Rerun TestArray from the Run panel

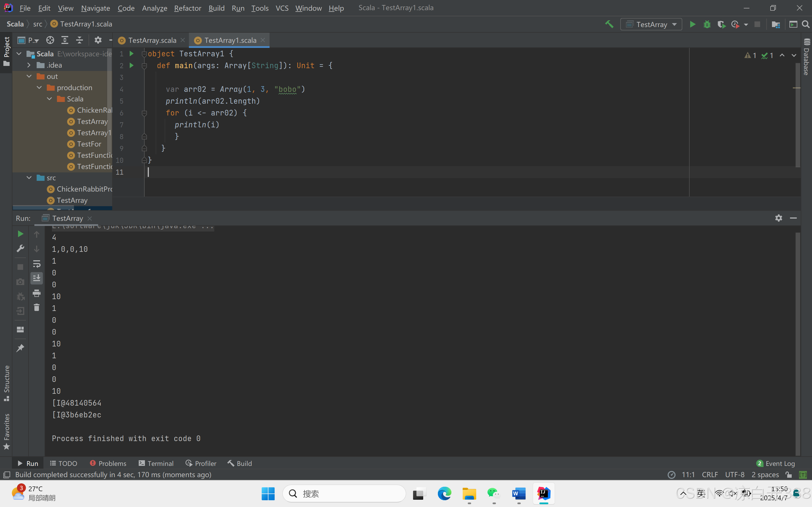[20, 234]
